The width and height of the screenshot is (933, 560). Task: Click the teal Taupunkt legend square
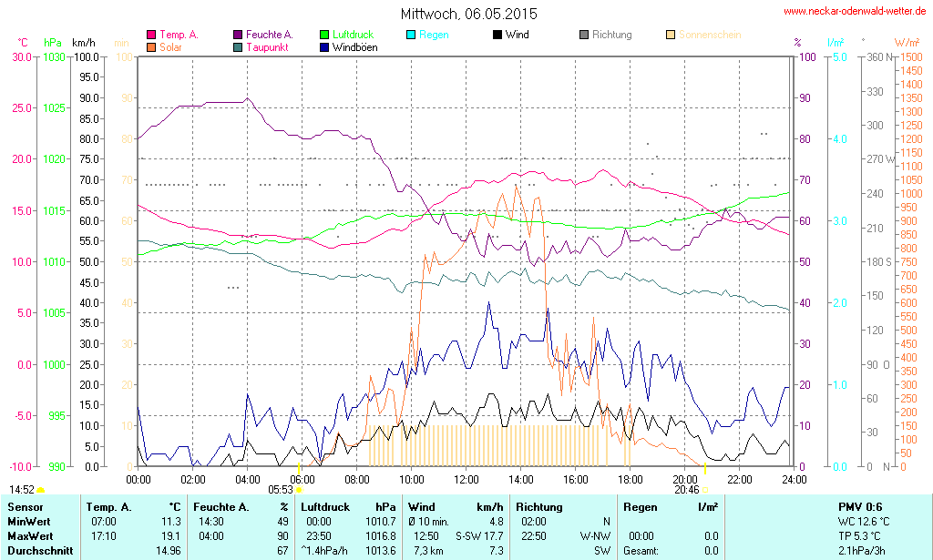click(239, 47)
